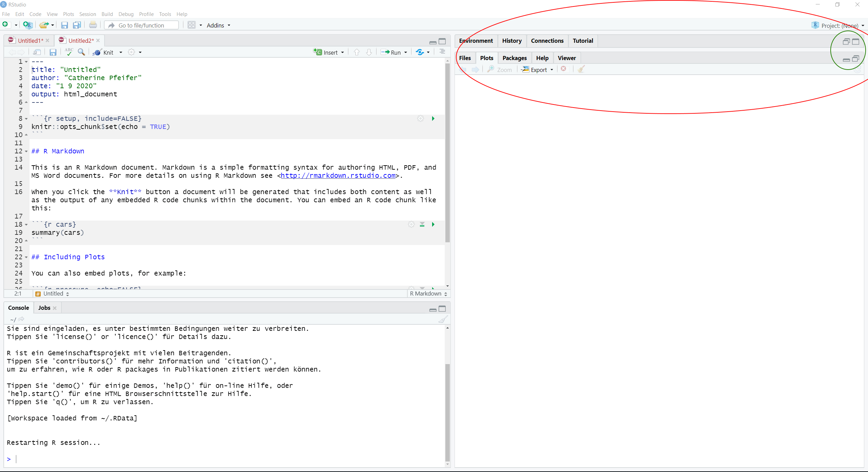868x472 pixels.
Task: Maximize the Console pane
Action: tap(442, 309)
